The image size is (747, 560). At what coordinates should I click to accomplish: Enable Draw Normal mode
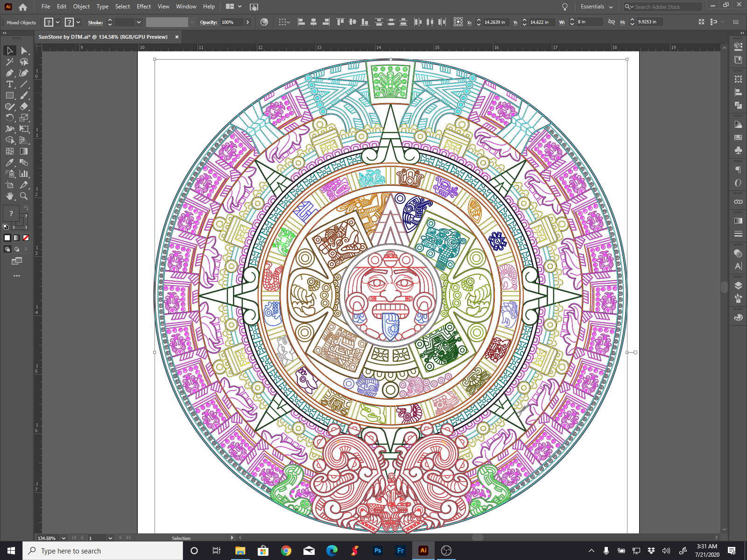[7, 249]
